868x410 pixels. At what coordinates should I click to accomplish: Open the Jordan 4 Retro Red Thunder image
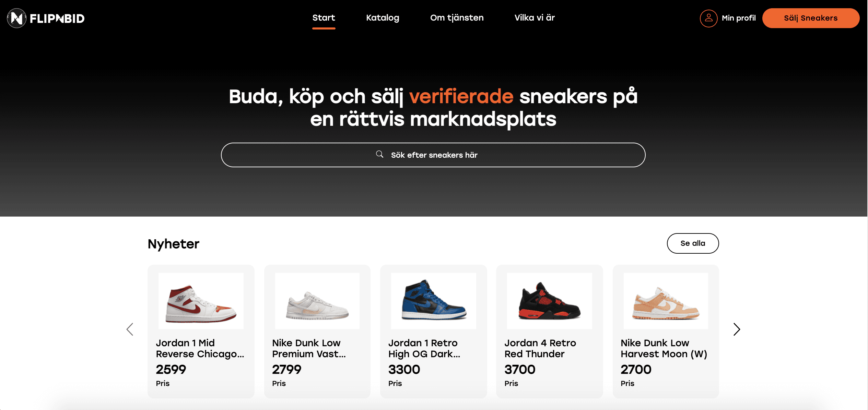[x=550, y=301]
